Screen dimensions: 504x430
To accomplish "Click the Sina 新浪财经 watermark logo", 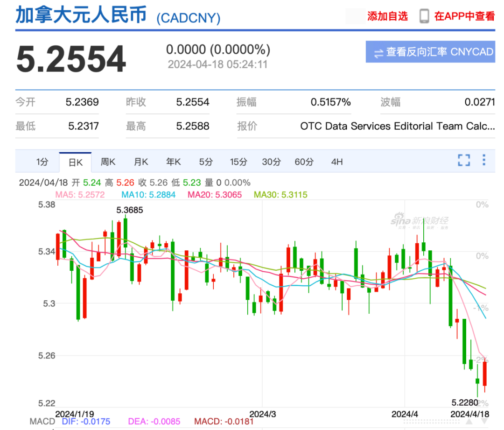I will [419, 221].
